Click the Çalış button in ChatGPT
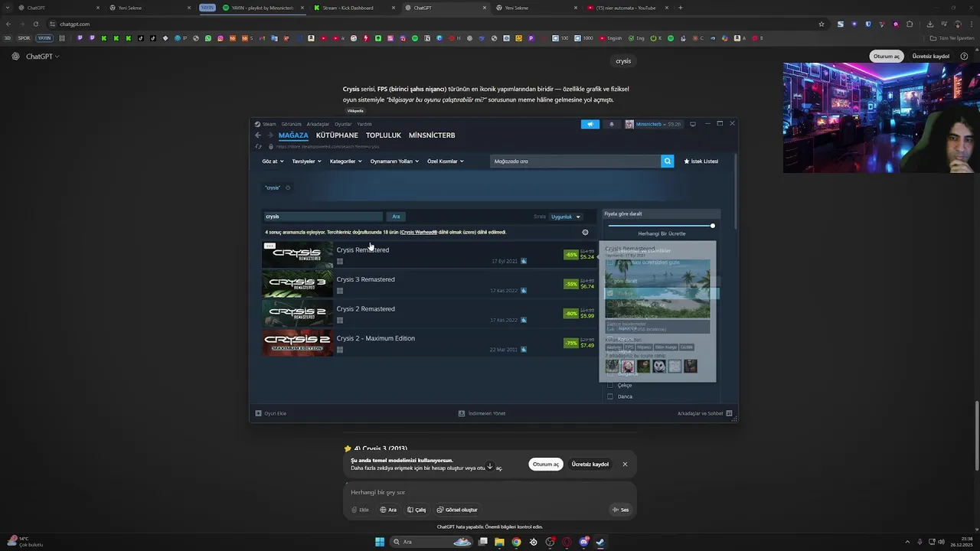Image resolution: width=980 pixels, height=551 pixels. point(416,510)
